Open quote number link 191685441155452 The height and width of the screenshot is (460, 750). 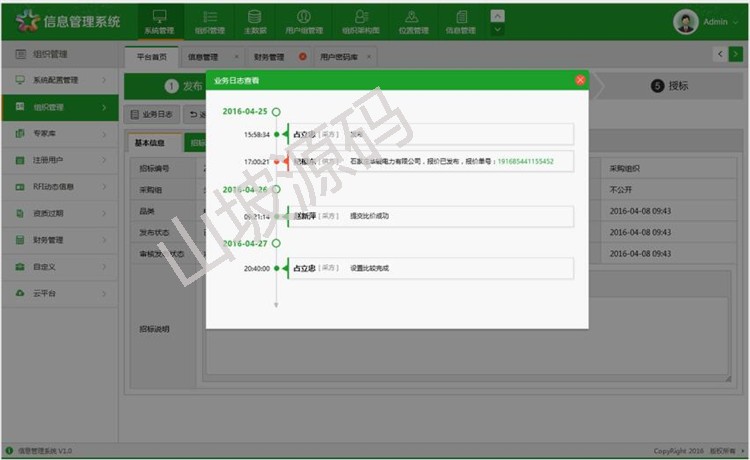(x=525, y=162)
